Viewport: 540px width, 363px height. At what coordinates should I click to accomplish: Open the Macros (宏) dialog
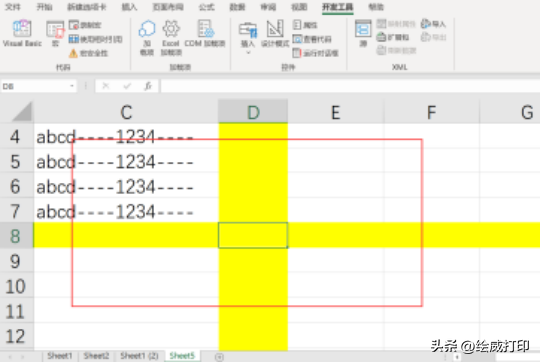click(55, 33)
